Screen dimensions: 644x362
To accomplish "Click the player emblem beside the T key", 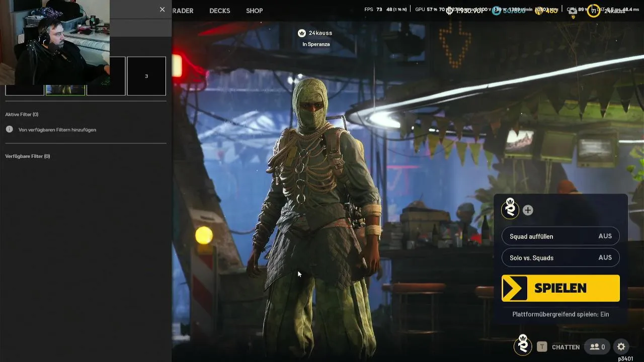I will point(523,345).
